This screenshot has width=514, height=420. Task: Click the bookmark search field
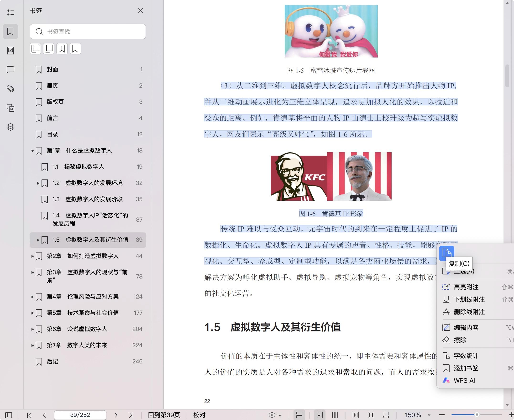[x=88, y=31]
